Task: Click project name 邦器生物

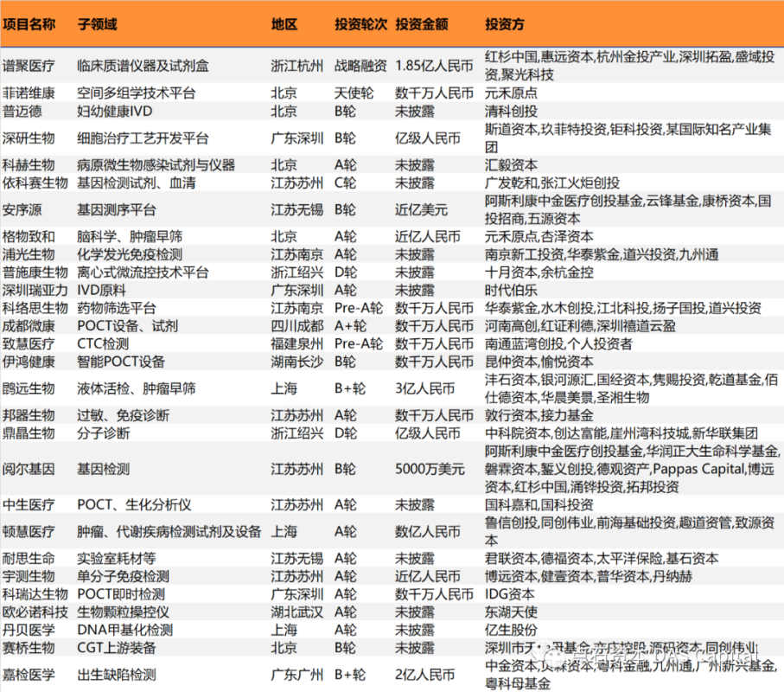Action: [x=29, y=416]
